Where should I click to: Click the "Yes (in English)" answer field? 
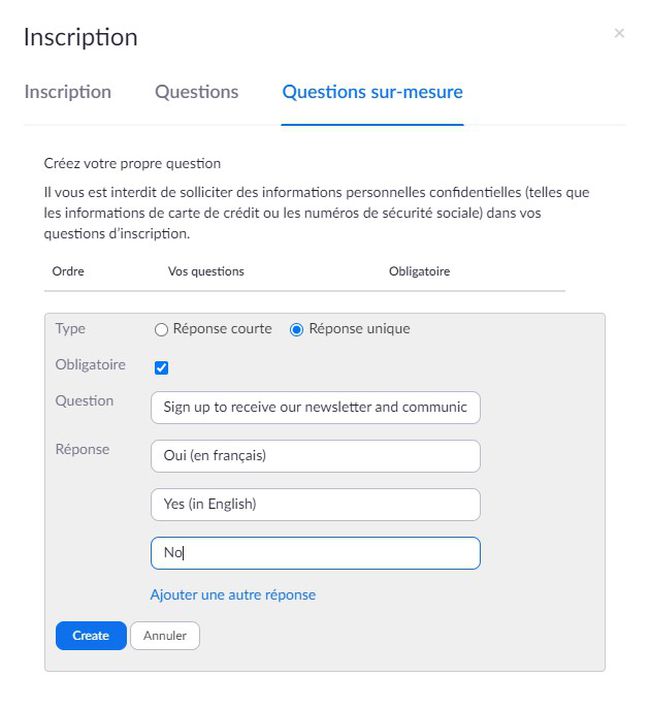(316, 504)
